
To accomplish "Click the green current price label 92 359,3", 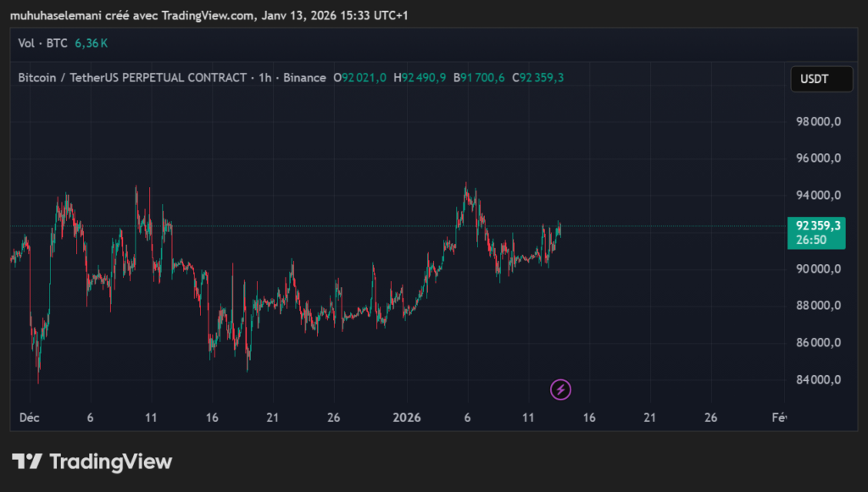I will click(x=816, y=225).
